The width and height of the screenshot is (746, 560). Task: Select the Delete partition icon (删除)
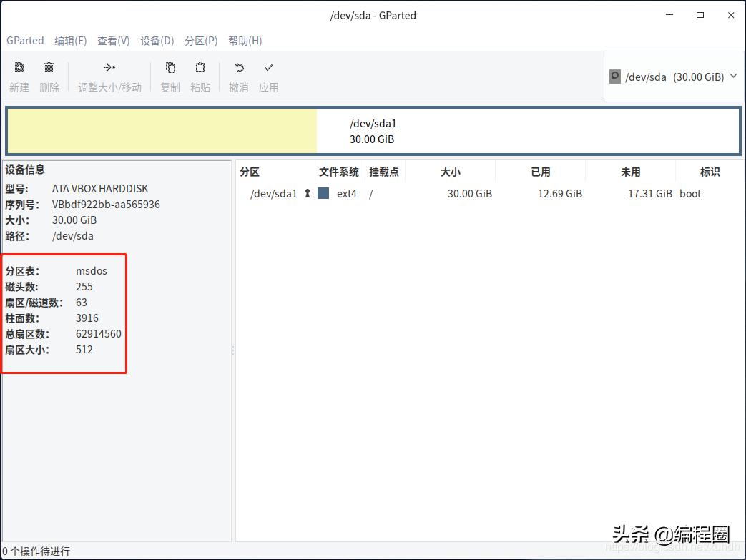[49, 75]
